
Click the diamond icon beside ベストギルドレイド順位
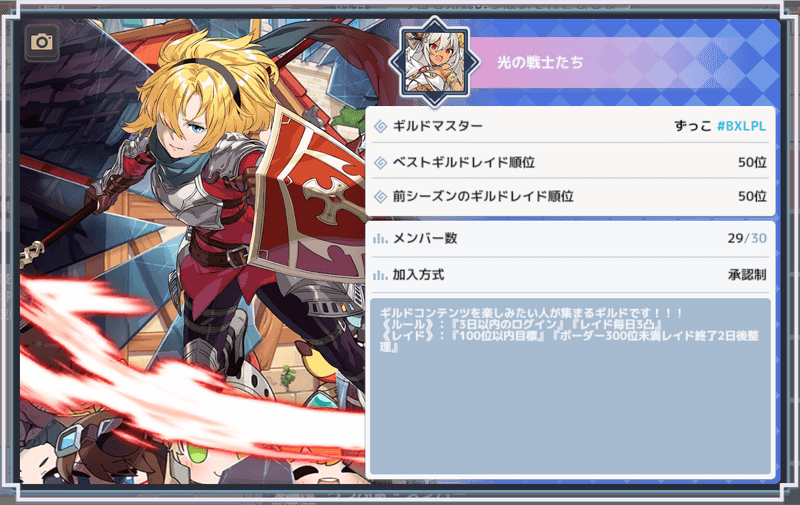coord(381,163)
